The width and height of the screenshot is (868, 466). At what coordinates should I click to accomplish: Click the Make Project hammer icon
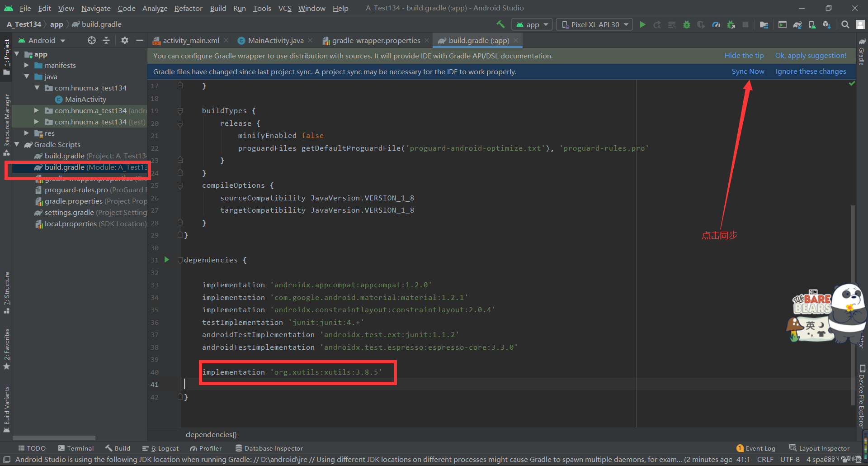coord(500,24)
